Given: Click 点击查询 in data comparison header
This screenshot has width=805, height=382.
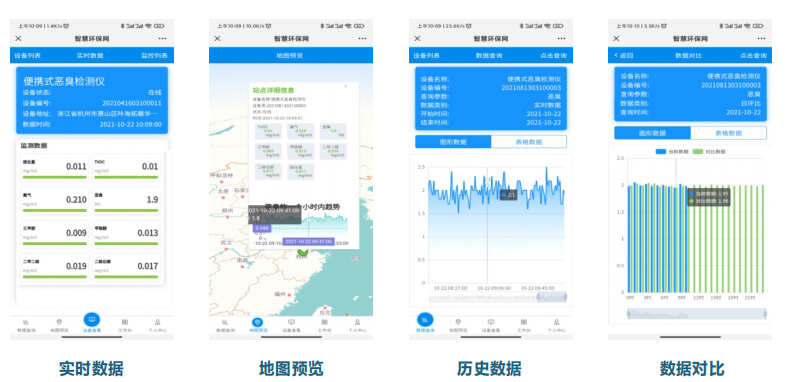Looking at the screenshot, I should [x=753, y=55].
